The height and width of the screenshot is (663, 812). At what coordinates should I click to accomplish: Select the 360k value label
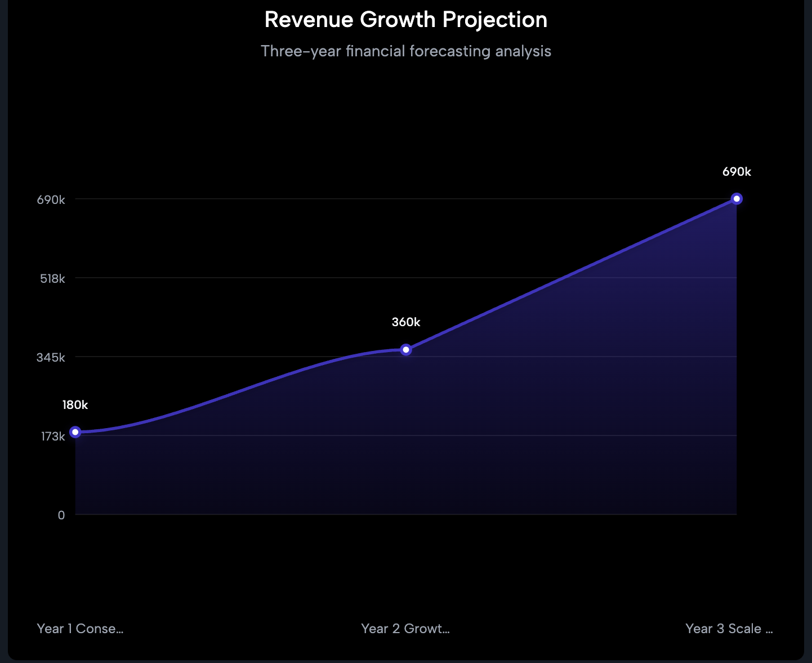pyautogui.click(x=406, y=322)
